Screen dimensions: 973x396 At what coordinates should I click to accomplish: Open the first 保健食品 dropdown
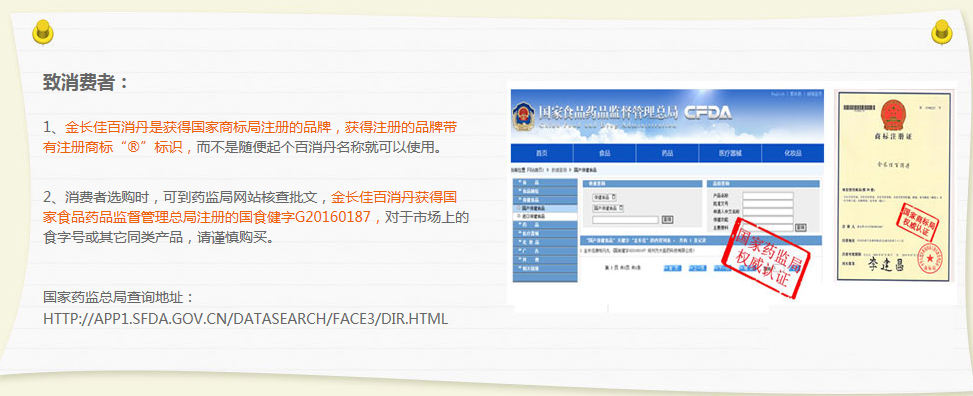[x=604, y=197]
